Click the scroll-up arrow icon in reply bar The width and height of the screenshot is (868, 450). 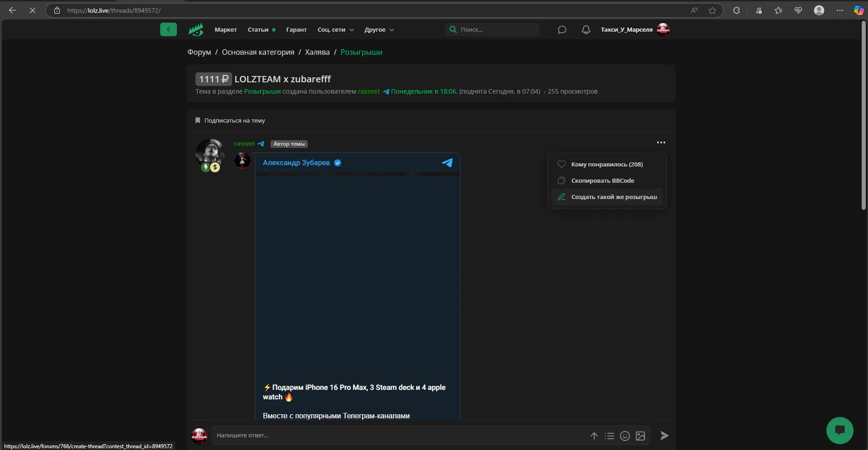(x=594, y=436)
